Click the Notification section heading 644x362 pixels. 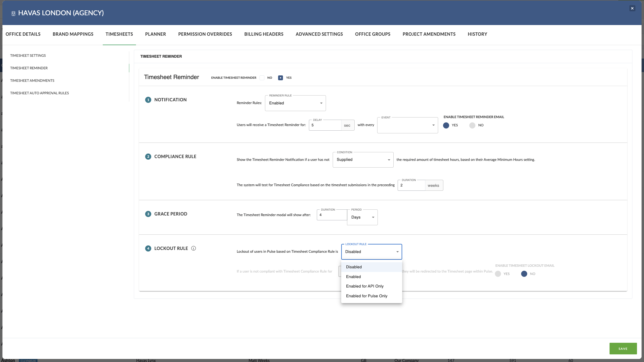(x=170, y=100)
